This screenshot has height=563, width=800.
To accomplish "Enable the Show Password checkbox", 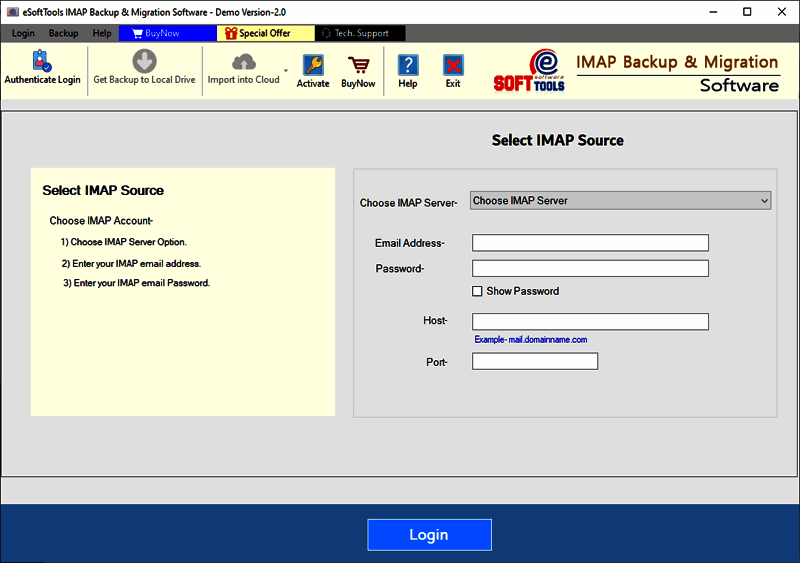I will 478,291.
